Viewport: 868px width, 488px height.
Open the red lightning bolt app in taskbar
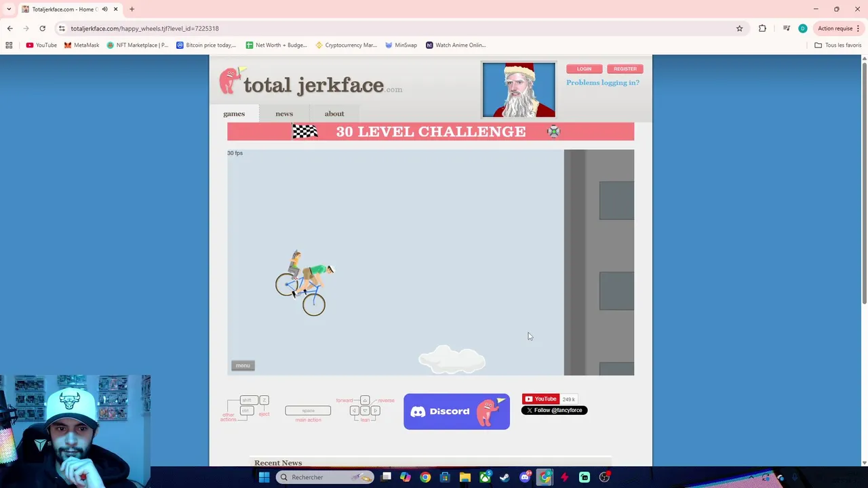point(564,477)
